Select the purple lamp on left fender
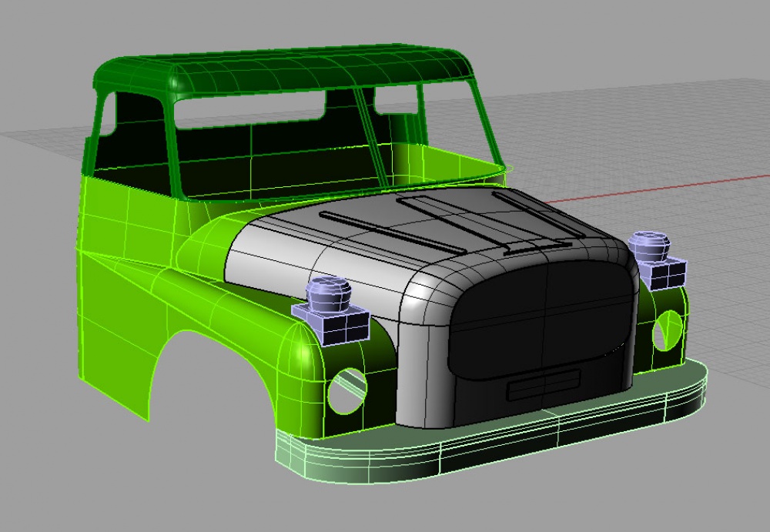770x532 pixels. [330, 311]
